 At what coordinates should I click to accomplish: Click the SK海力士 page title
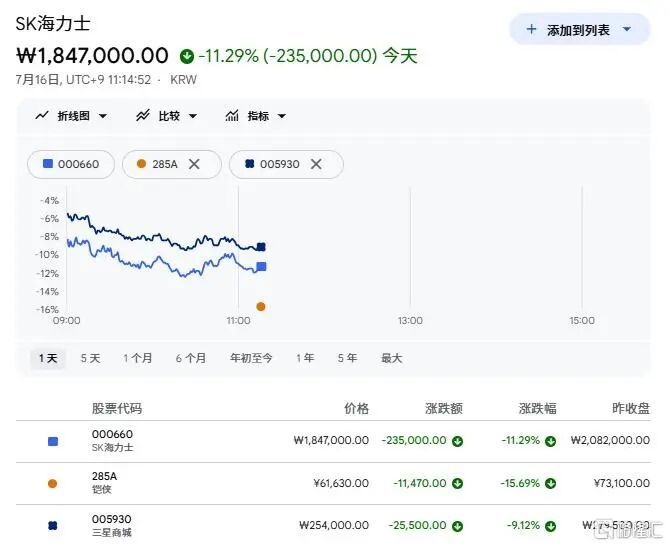coord(53,23)
